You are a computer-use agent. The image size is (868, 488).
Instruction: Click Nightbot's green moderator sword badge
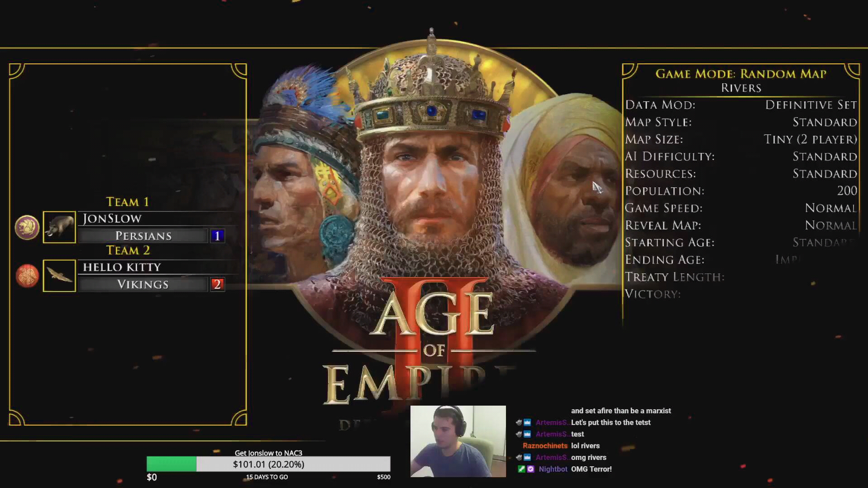[521, 469]
